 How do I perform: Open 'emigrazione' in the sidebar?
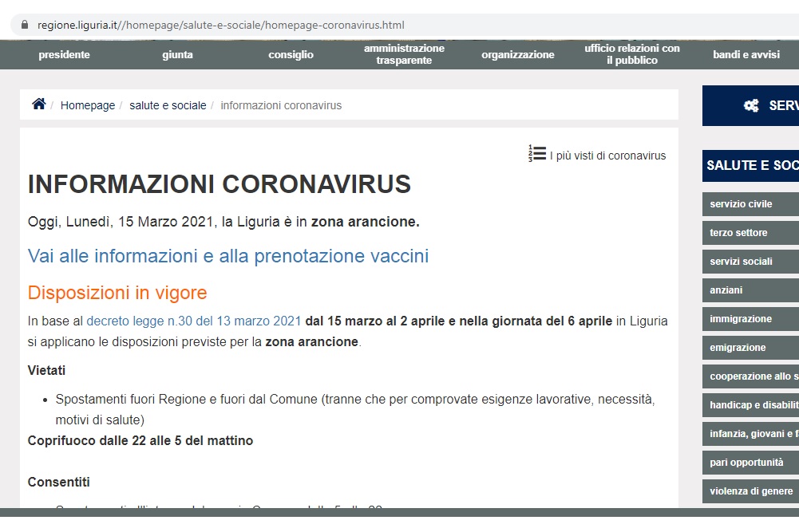750,348
